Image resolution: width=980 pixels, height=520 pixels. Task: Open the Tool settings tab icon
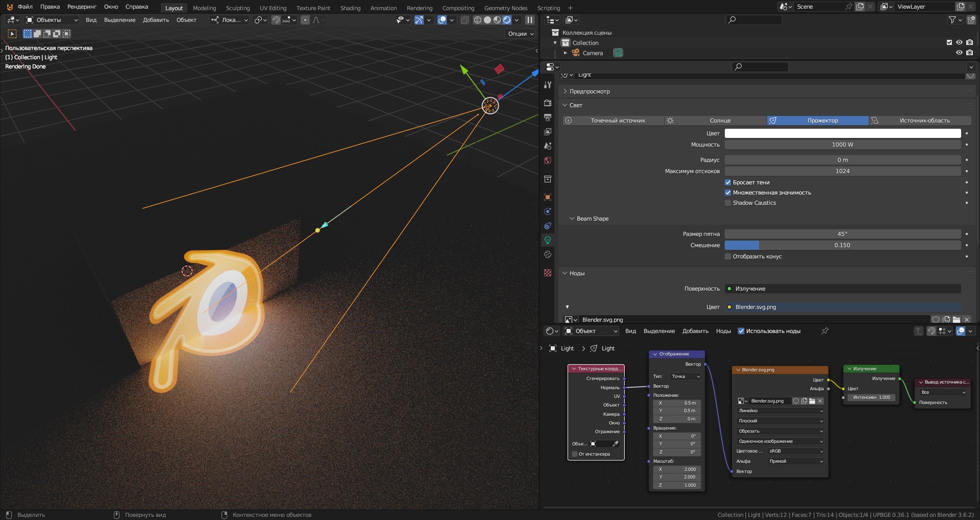coord(548,85)
